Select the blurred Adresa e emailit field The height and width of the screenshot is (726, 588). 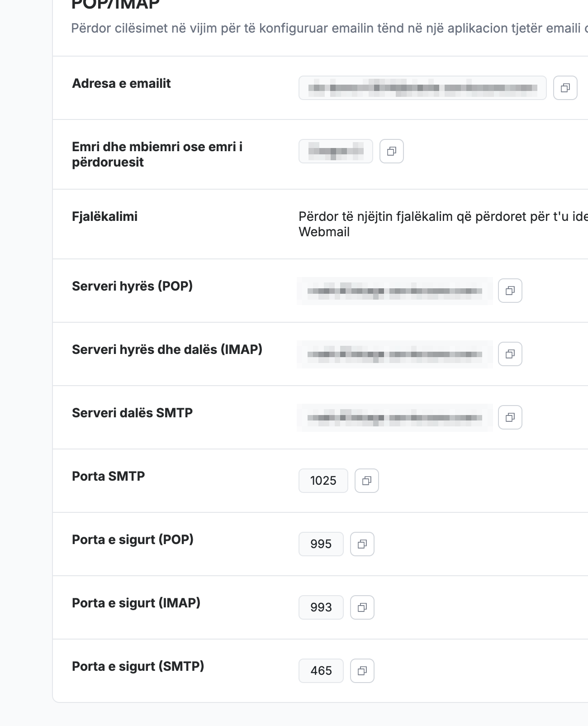tap(422, 88)
